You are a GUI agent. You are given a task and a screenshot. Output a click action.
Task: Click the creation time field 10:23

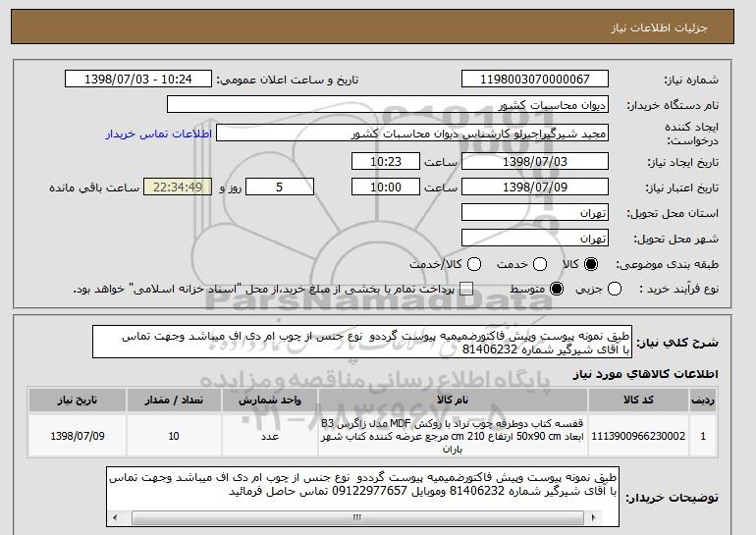click(x=386, y=161)
